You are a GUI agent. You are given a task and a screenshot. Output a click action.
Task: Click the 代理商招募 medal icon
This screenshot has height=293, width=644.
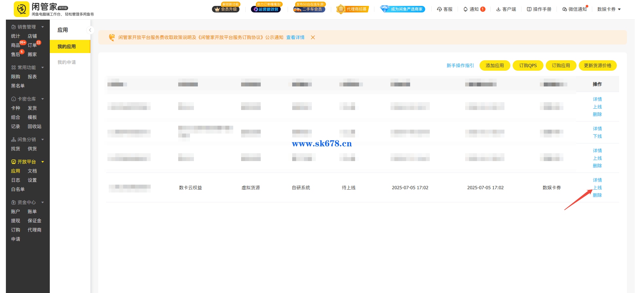[341, 9]
